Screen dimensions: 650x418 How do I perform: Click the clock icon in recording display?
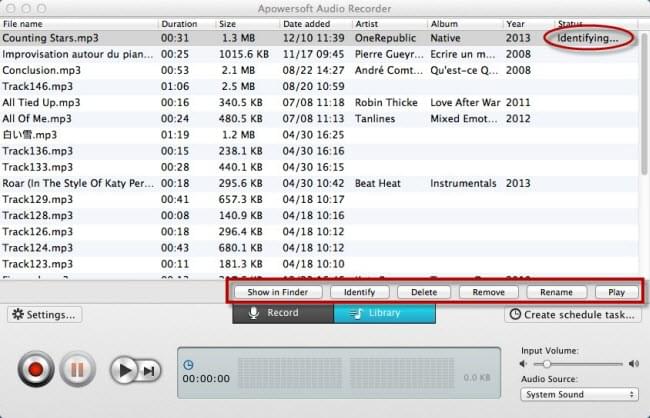pos(188,365)
